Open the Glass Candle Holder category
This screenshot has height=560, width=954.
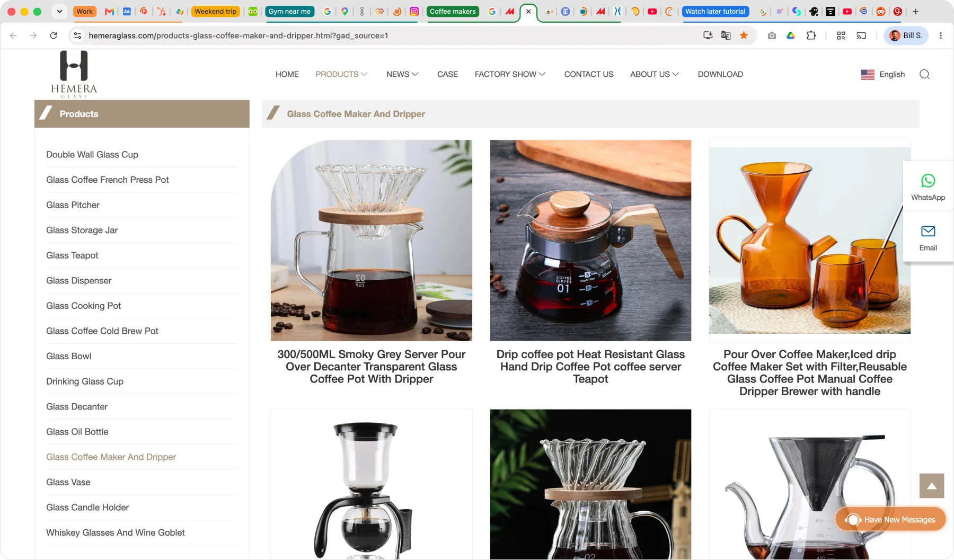(87, 508)
